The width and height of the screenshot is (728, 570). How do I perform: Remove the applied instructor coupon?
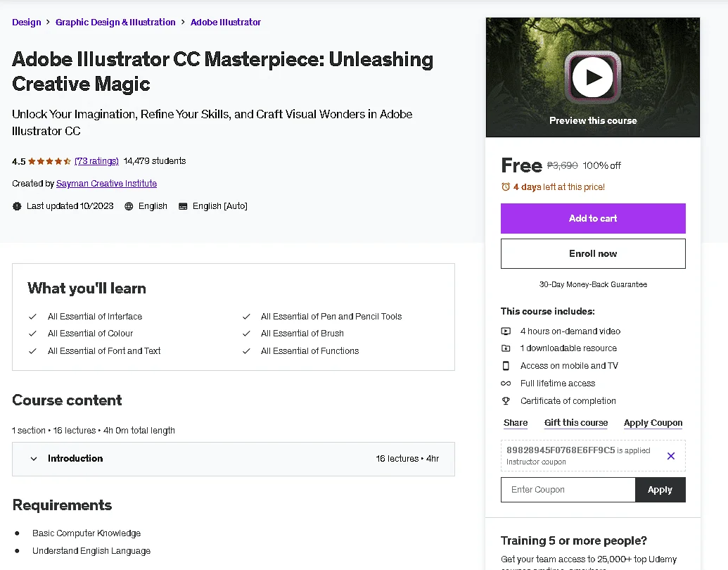[671, 456]
